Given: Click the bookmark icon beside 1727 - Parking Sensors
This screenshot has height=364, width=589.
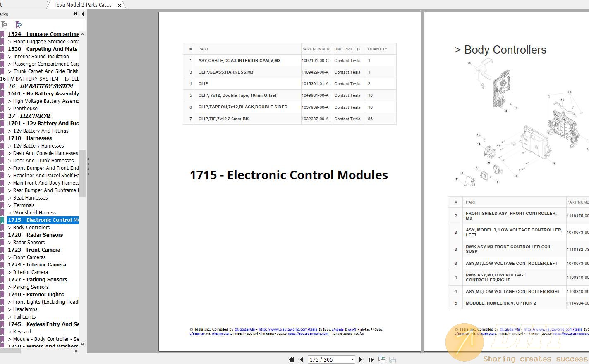Looking at the screenshot, I should pos(2,280).
